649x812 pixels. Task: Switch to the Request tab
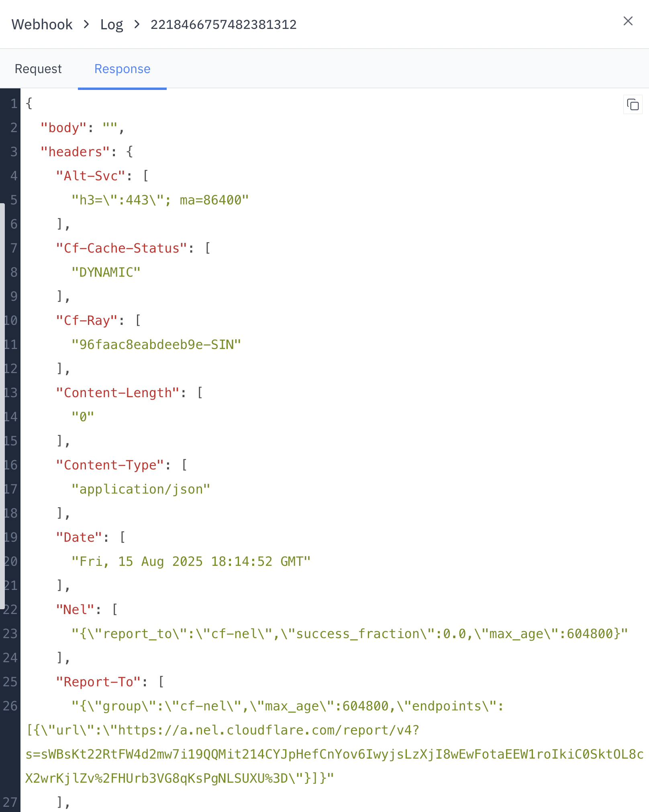coord(38,69)
